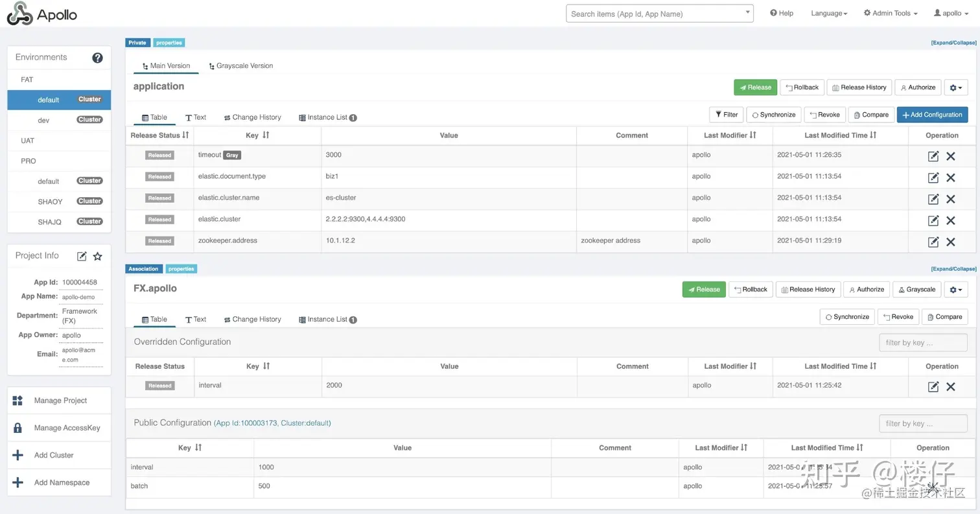Open Release History for FX.apollo namespace

(x=808, y=290)
